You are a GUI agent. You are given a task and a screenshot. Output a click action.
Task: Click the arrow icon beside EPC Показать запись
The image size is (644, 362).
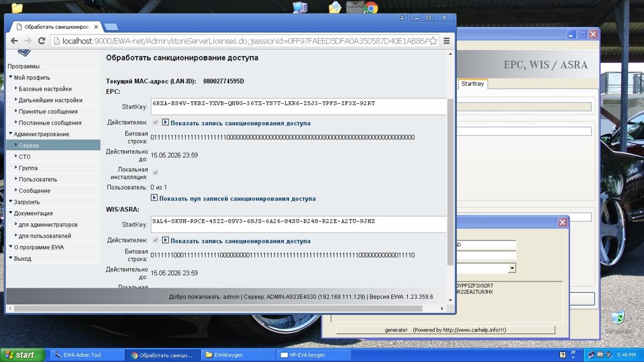coord(165,122)
